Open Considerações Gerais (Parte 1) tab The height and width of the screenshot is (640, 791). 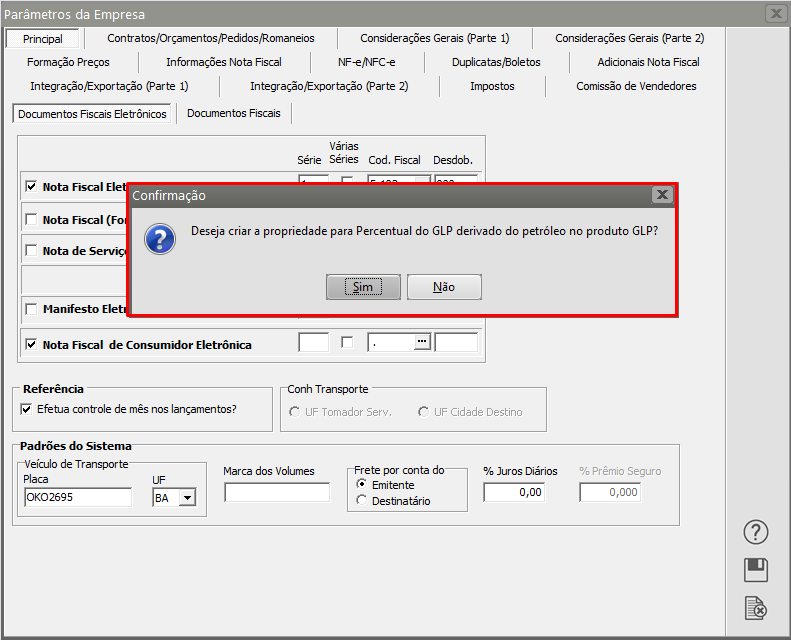click(x=435, y=38)
